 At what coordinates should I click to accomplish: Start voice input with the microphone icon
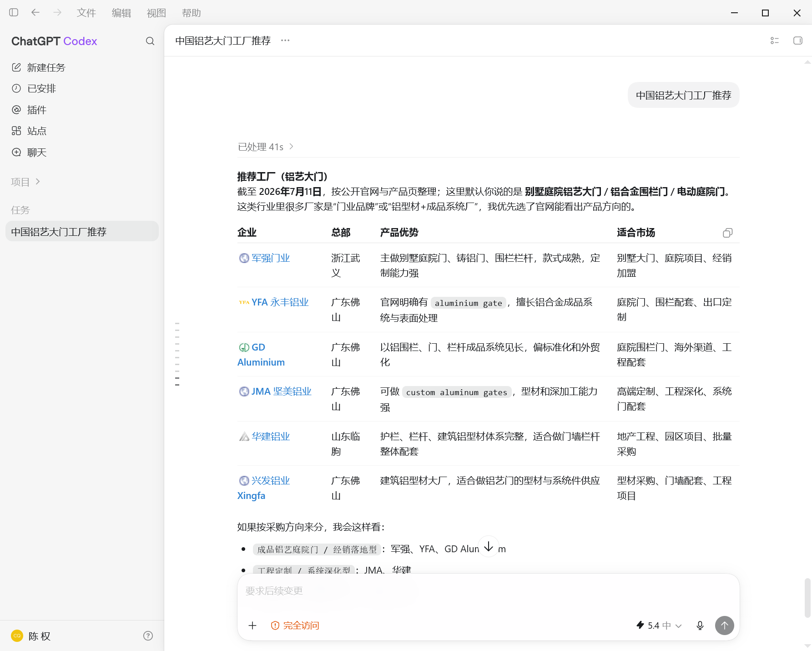pyautogui.click(x=700, y=626)
